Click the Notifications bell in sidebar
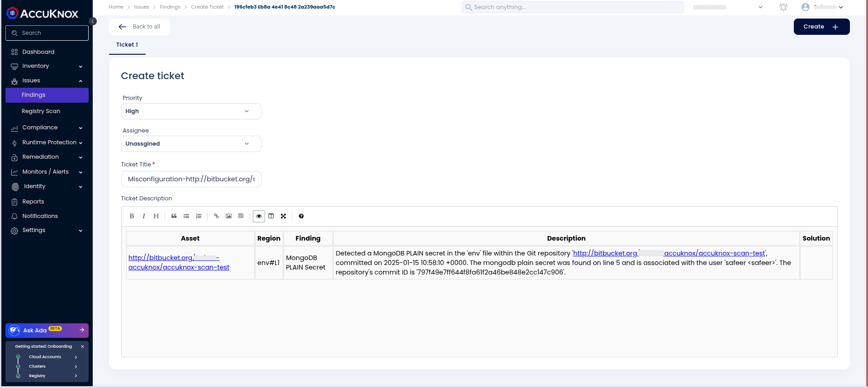 pos(14,216)
